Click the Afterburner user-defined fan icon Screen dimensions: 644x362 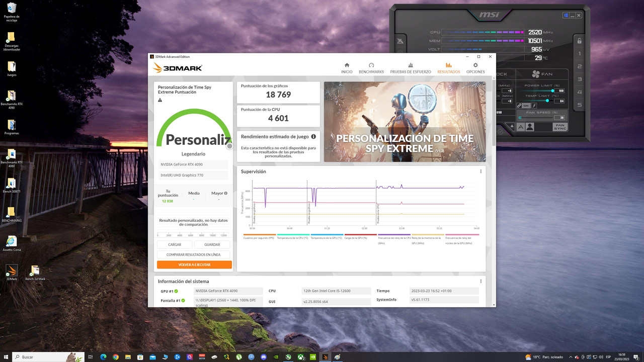(530, 127)
